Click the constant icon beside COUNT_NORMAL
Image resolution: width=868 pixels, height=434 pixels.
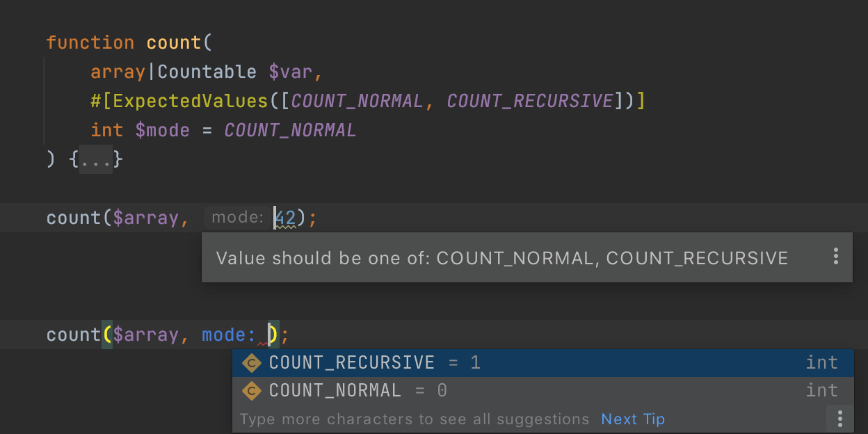[250, 391]
